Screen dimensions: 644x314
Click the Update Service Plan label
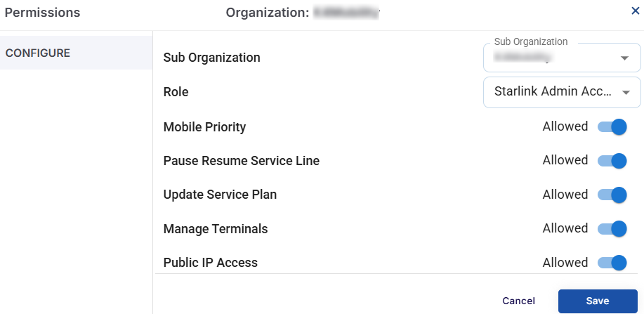point(220,195)
